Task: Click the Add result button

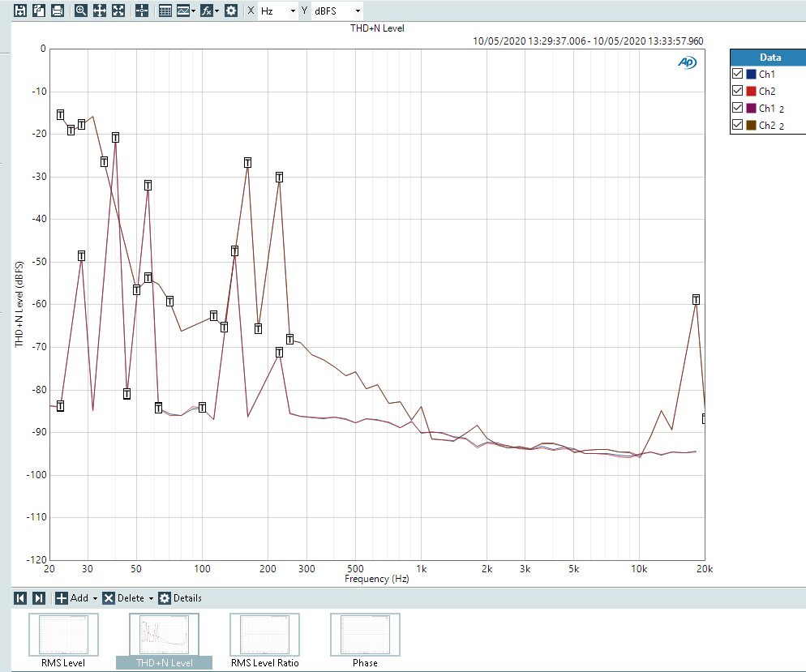Action: coord(72,598)
